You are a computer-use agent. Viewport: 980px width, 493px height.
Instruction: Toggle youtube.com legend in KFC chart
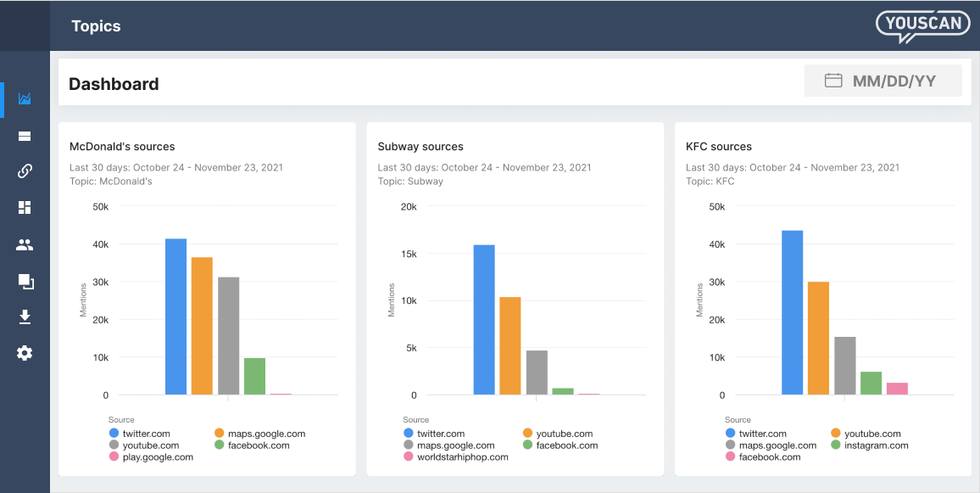(866, 434)
